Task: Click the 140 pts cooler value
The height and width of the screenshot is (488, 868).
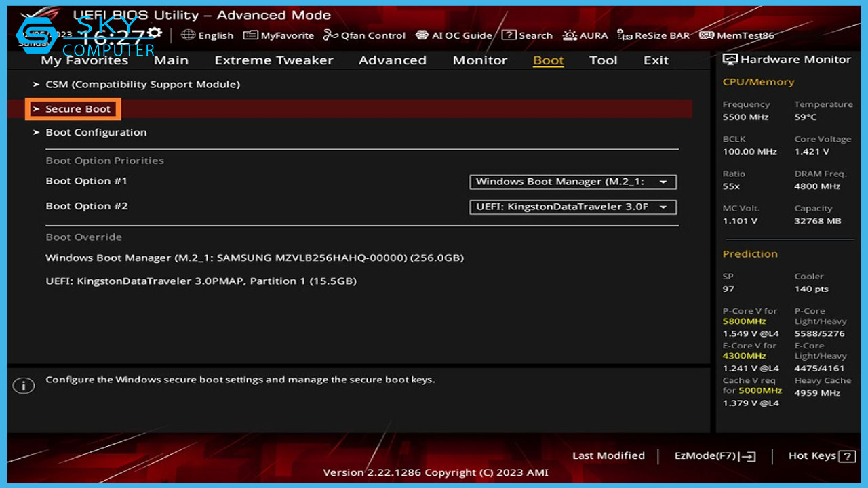Action: (812, 289)
